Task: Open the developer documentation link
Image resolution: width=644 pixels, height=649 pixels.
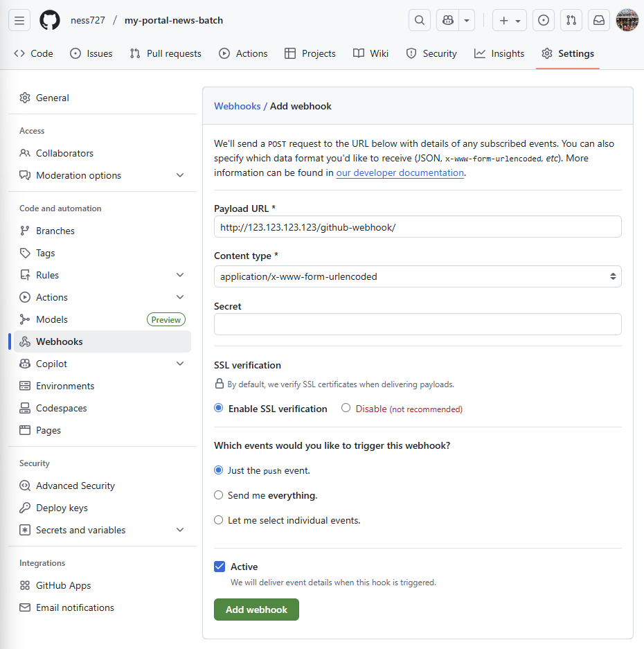Action: coord(400,172)
